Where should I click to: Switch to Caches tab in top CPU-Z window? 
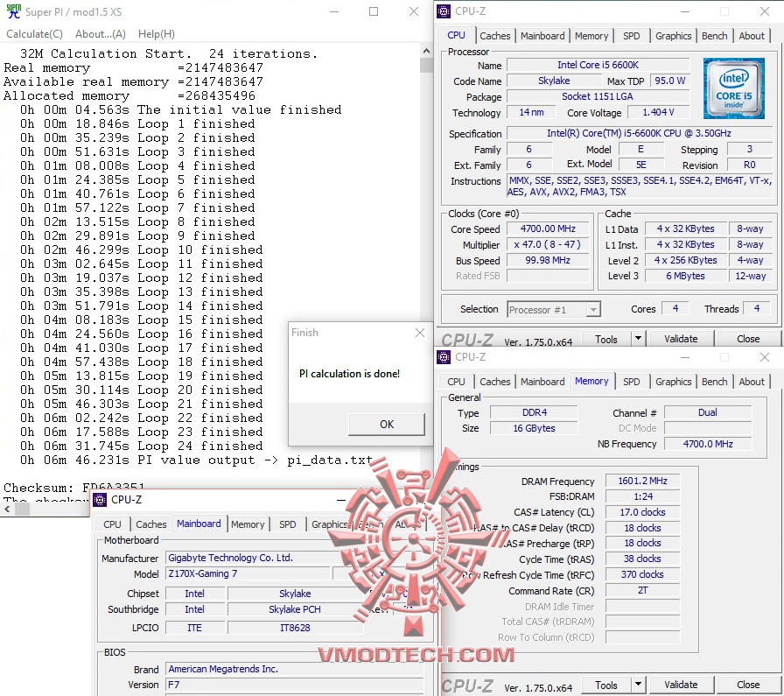(495, 36)
